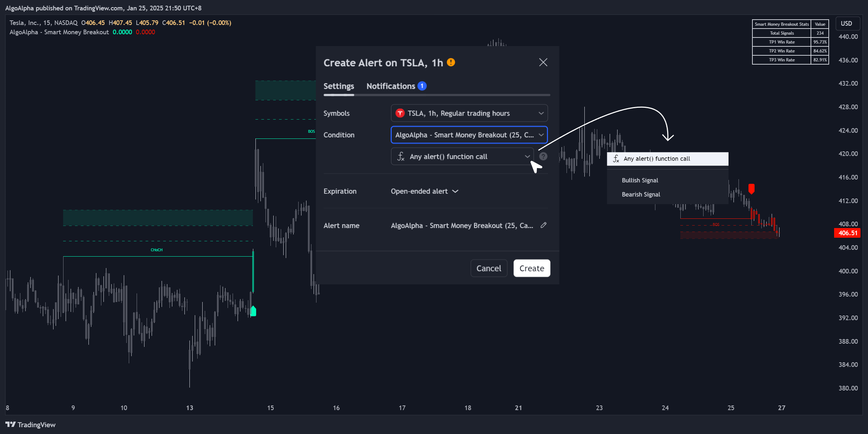Click the red shaded zone near the current price
This screenshot has height=434, width=868.
(x=729, y=235)
